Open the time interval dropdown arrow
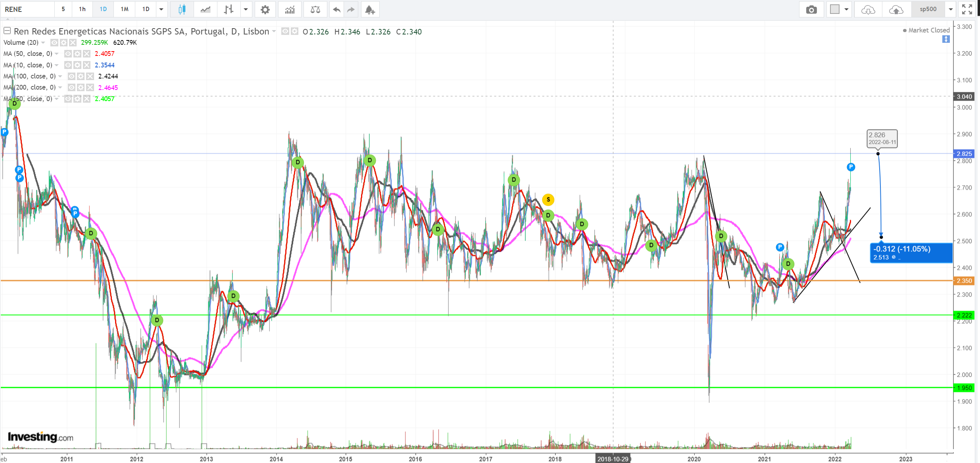This screenshot has width=980, height=463. click(x=161, y=10)
